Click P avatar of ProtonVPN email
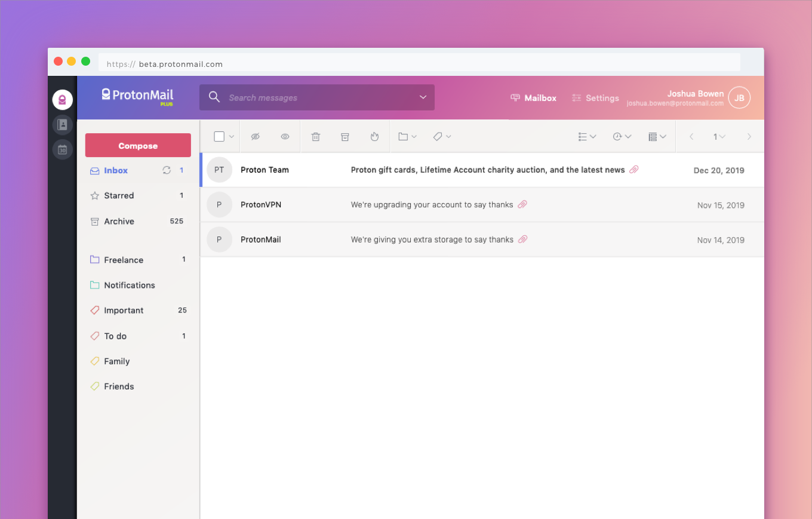This screenshot has height=519, width=812. tap(219, 205)
